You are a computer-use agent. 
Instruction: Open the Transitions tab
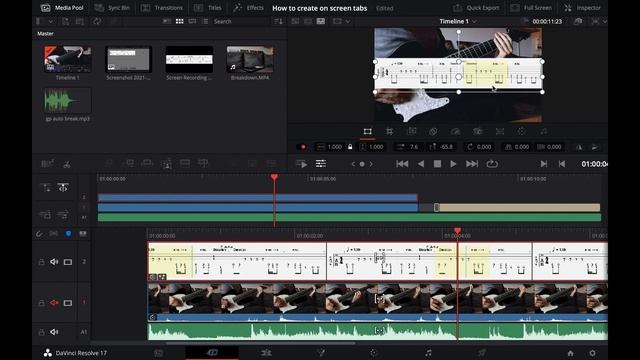(x=162, y=8)
